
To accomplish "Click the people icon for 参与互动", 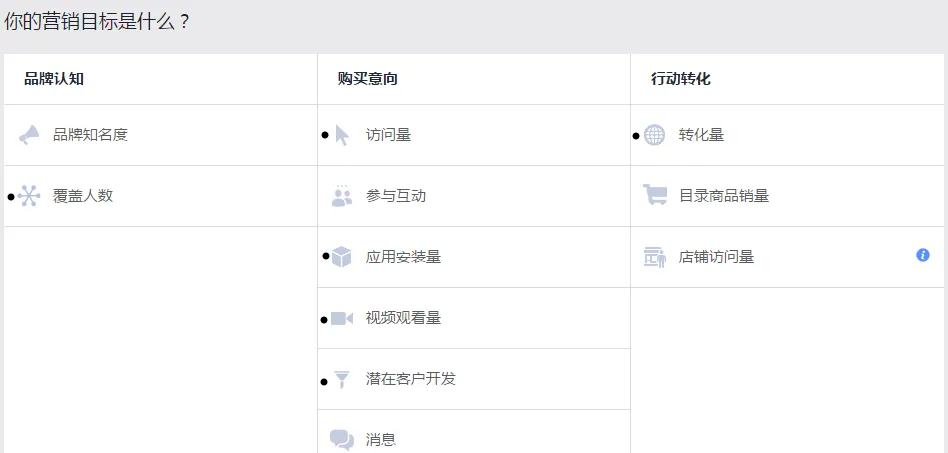I will click(x=342, y=196).
